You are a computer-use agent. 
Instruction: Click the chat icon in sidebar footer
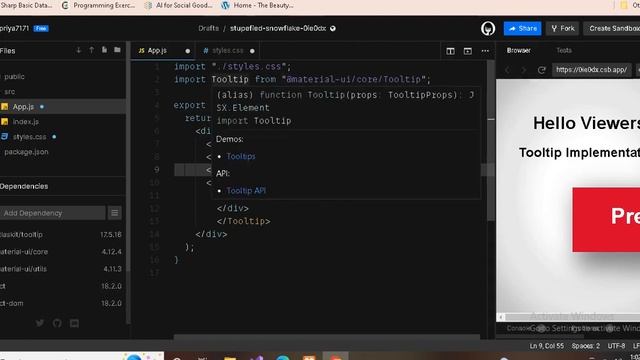click(74, 323)
